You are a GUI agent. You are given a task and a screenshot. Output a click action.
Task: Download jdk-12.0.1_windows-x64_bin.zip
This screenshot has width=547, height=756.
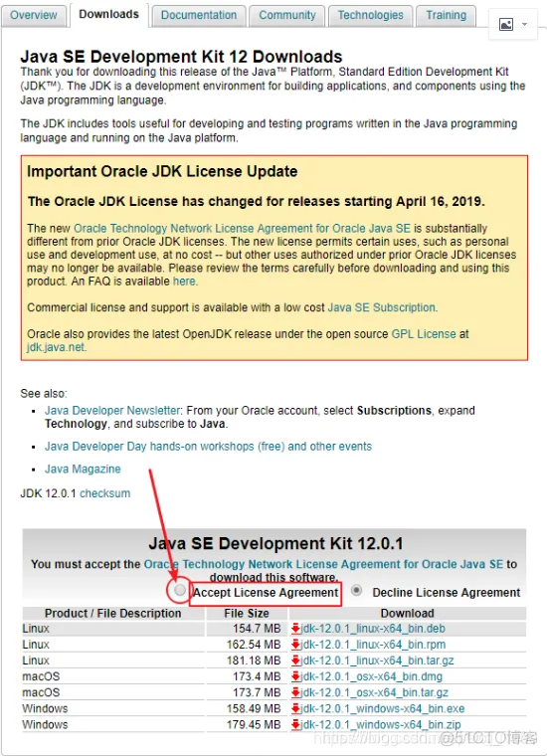click(x=381, y=724)
